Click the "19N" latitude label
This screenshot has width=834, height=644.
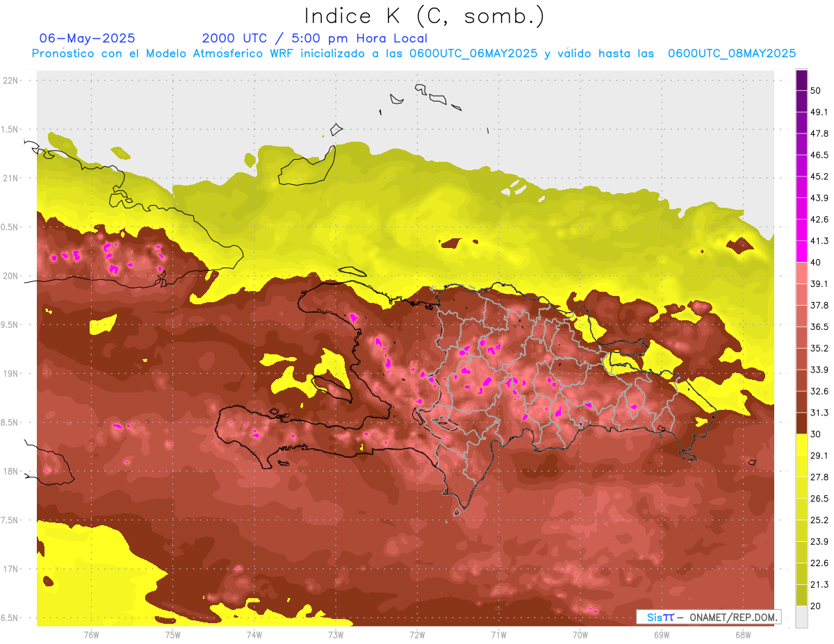pyautogui.click(x=12, y=374)
